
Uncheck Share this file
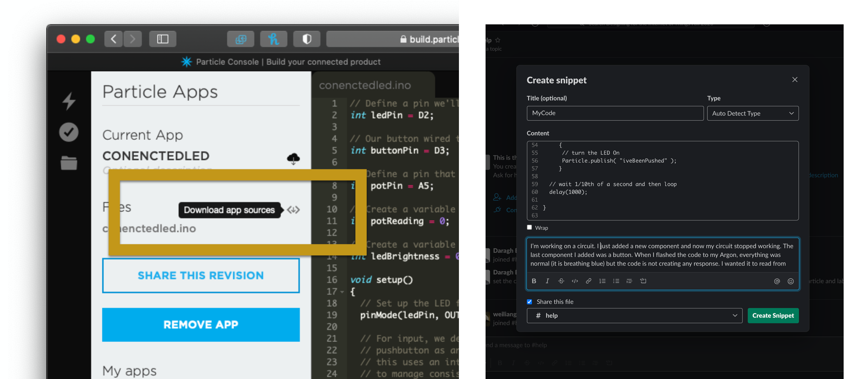[x=529, y=302]
